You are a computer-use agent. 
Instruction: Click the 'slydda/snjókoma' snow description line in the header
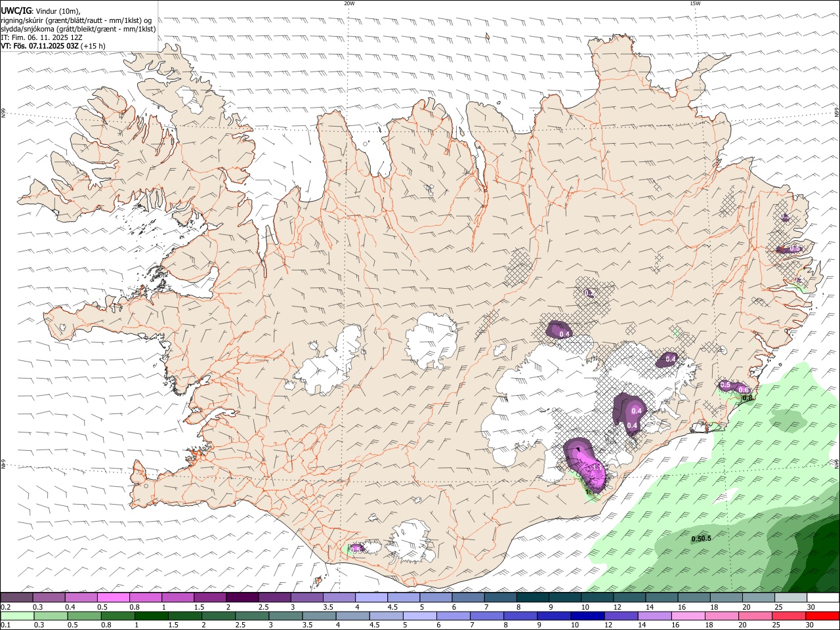click(x=78, y=29)
